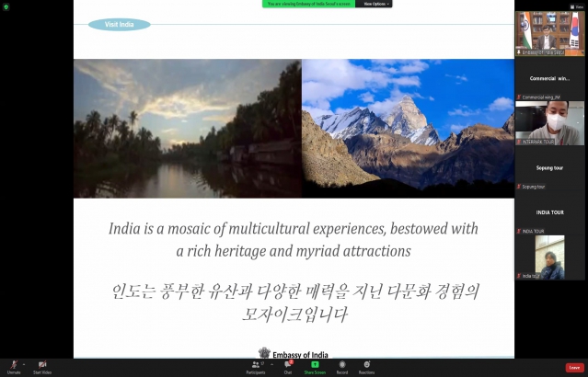Open the Participants panel
Screen dimensions: 588x377
click(x=255, y=365)
